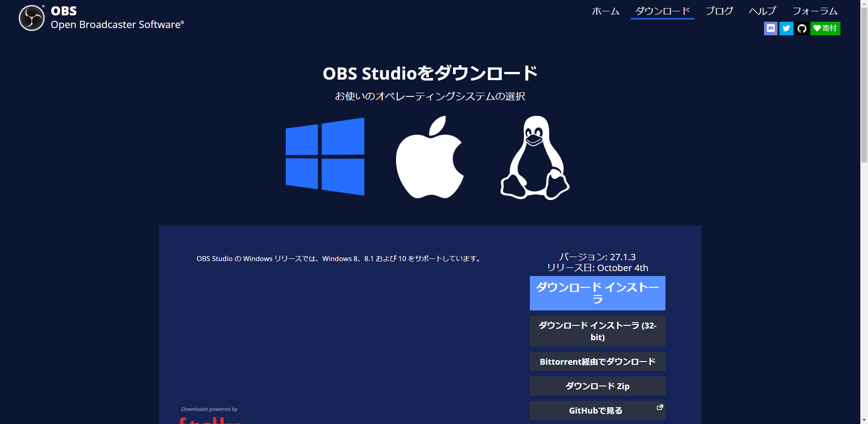Open the ダウンロード menu item
The width and height of the screenshot is (868, 424).
[662, 11]
